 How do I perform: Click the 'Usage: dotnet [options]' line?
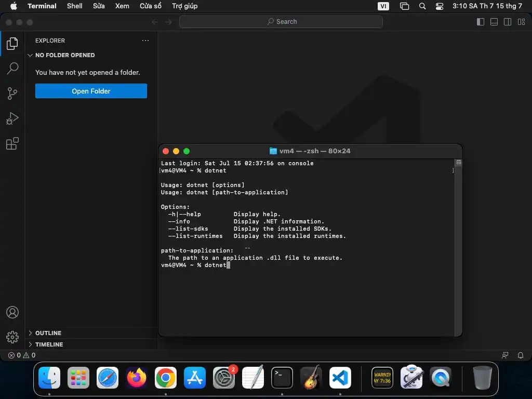[x=203, y=185]
